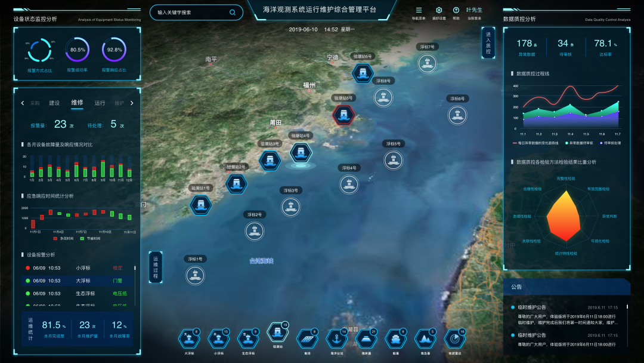
Task: Select the 船基 ship category icon
Action: (396, 339)
